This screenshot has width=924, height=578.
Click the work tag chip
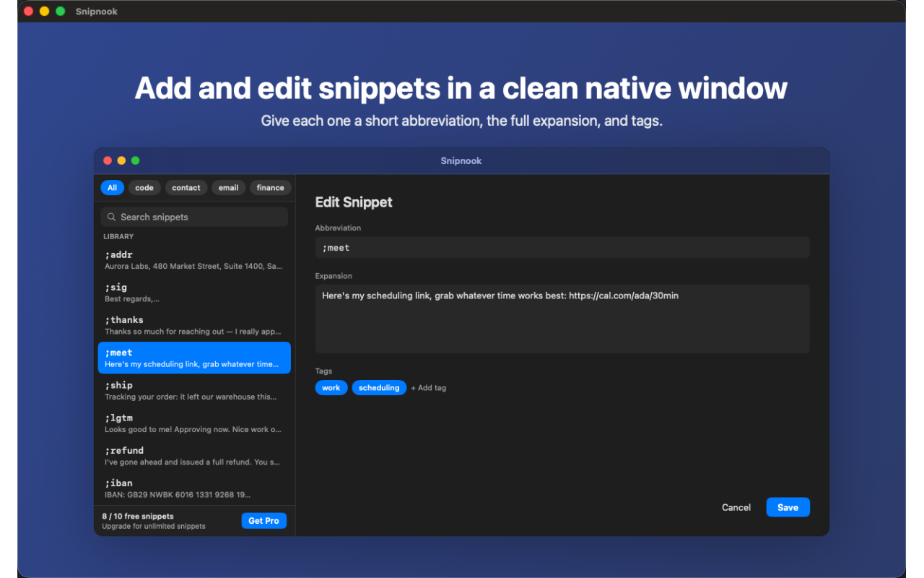331,388
